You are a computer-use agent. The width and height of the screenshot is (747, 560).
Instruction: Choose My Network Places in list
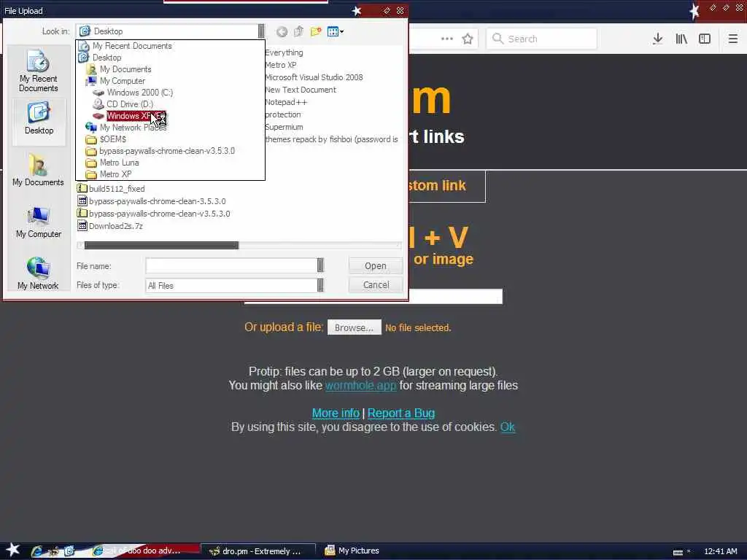click(133, 127)
